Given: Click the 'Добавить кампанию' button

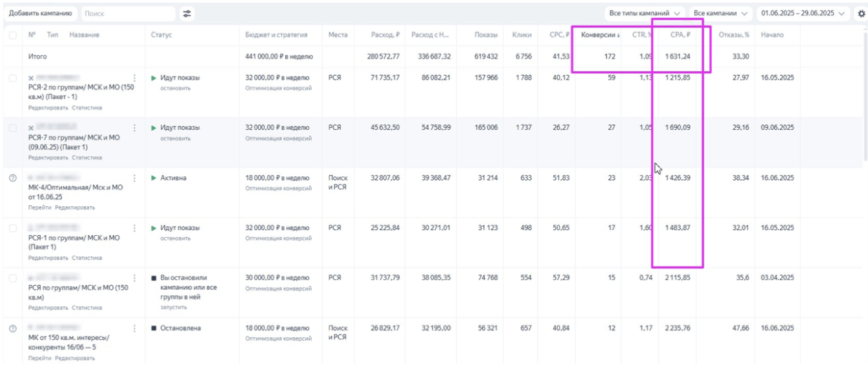Looking at the screenshot, I should pyautogui.click(x=41, y=13).
